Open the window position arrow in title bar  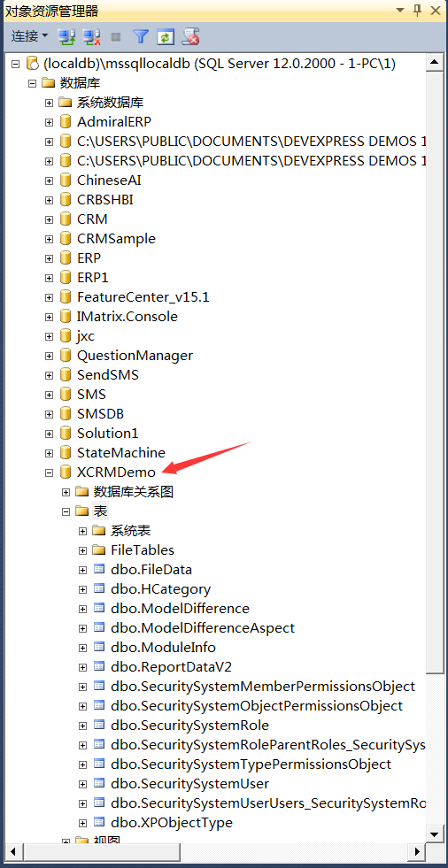click(400, 10)
